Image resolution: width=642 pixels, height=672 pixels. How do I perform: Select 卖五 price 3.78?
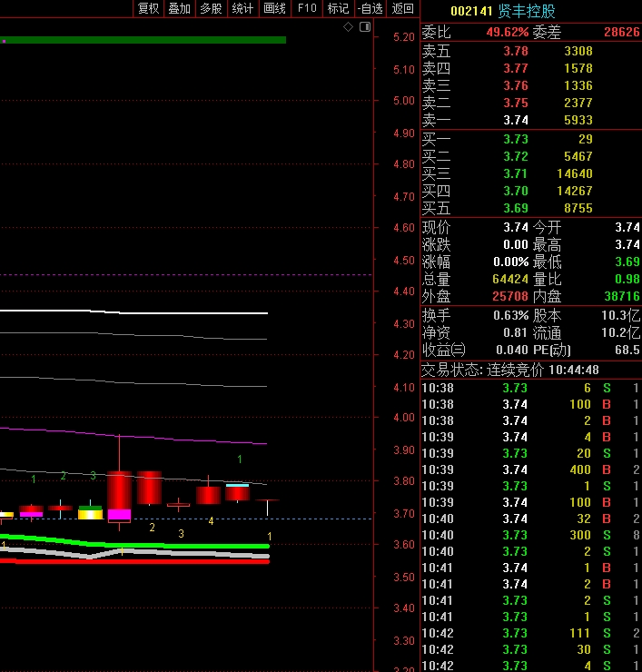(x=516, y=51)
